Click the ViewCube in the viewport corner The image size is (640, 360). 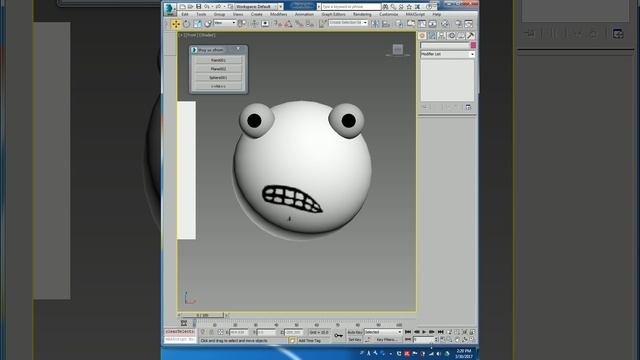click(398, 50)
